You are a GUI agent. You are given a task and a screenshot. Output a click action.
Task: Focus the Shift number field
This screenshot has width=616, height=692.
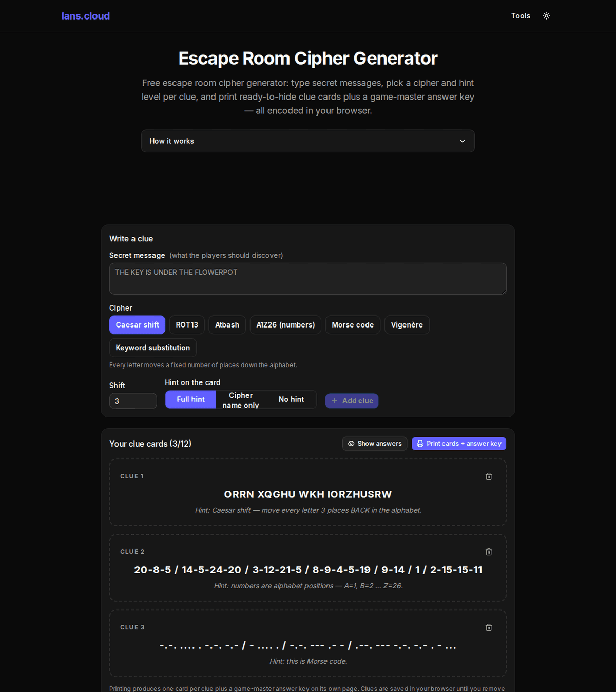pyautogui.click(x=133, y=401)
